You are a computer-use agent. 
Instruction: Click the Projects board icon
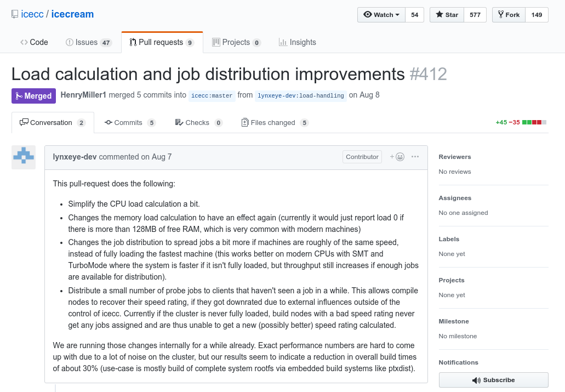[x=216, y=42]
